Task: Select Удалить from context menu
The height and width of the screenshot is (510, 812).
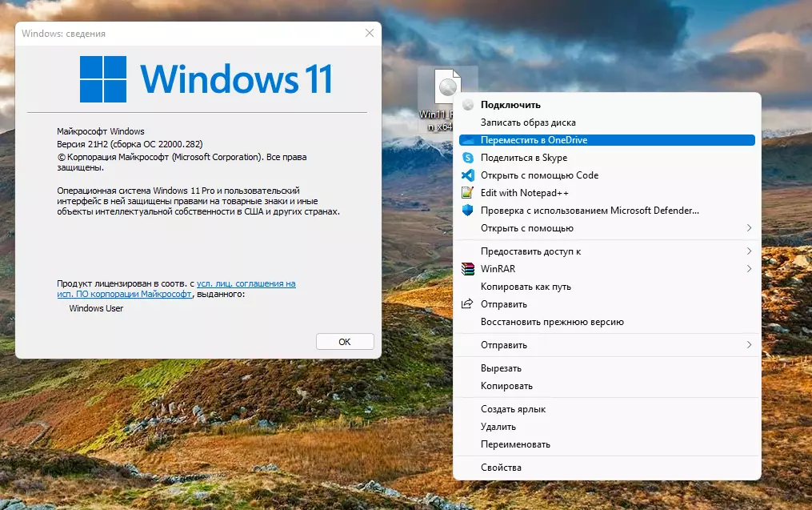Action: click(x=607, y=427)
